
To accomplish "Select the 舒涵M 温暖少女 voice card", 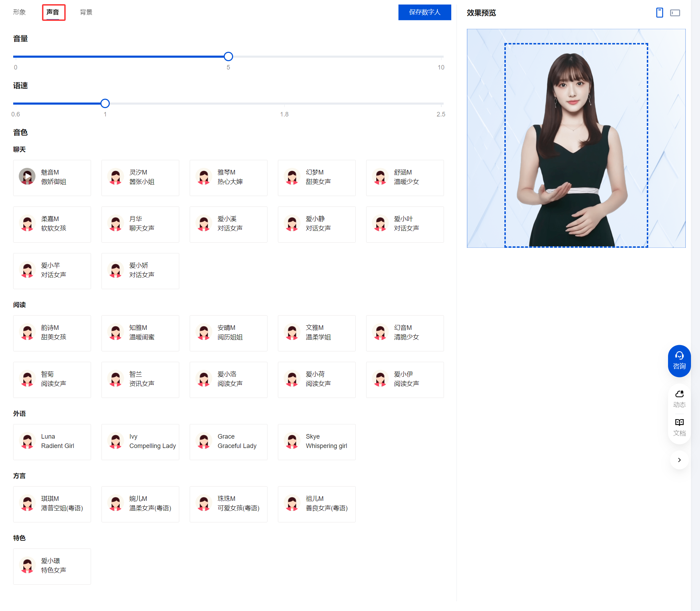I will click(x=405, y=178).
